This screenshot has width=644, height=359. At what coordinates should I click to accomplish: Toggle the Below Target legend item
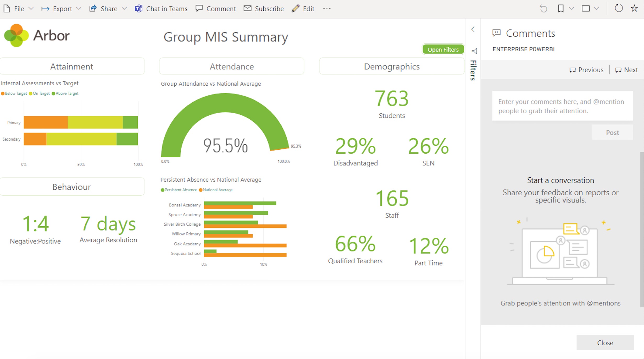coord(14,93)
